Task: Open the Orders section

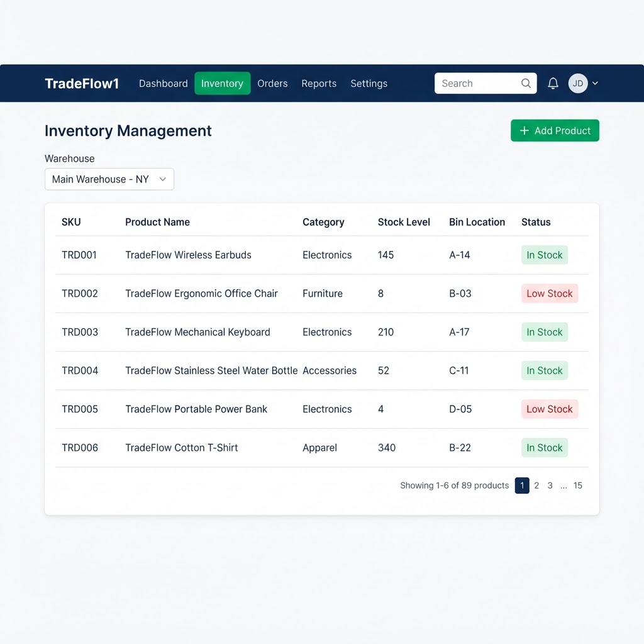Action: (272, 84)
